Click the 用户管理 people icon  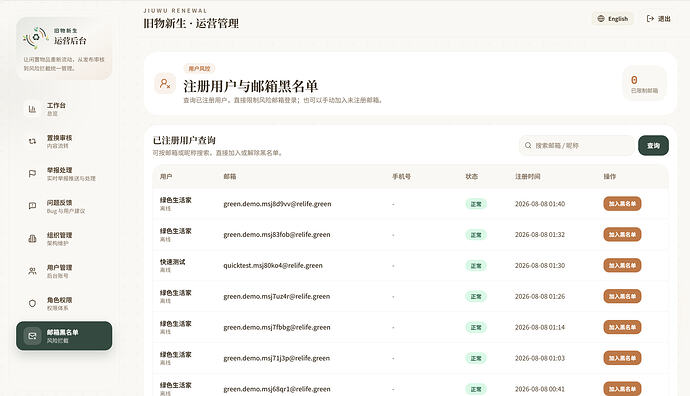coord(32,271)
